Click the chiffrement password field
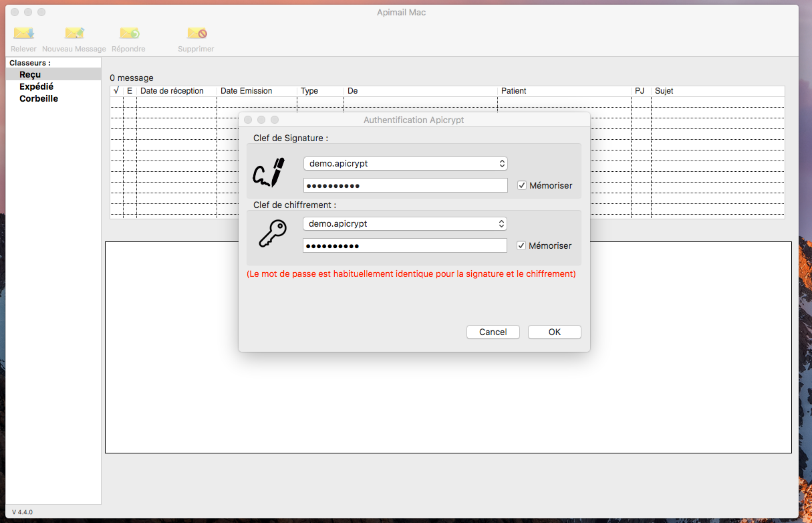The height and width of the screenshot is (523, 812). coord(405,245)
